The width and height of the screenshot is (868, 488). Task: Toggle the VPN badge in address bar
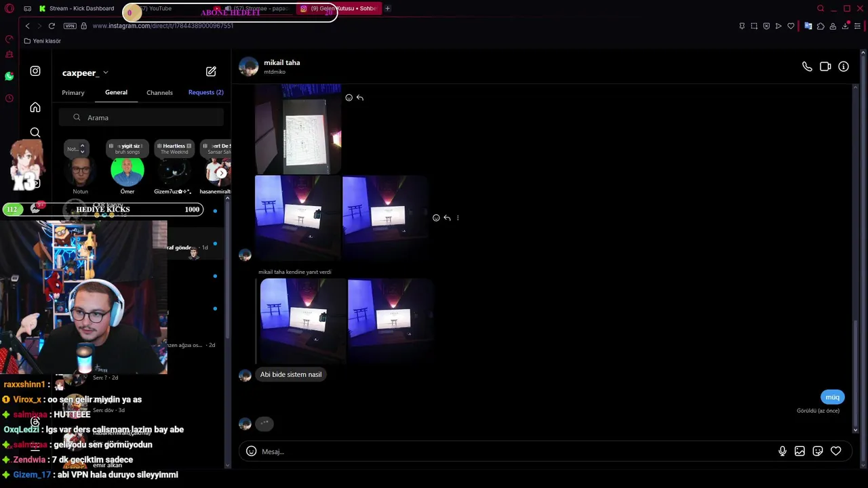point(70,26)
